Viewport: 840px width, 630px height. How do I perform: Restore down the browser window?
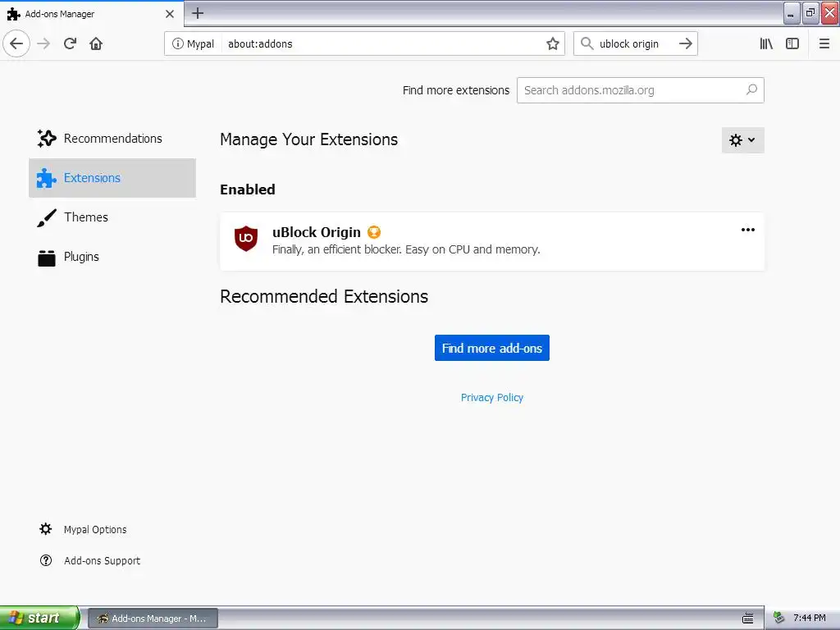click(x=810, y=13)
